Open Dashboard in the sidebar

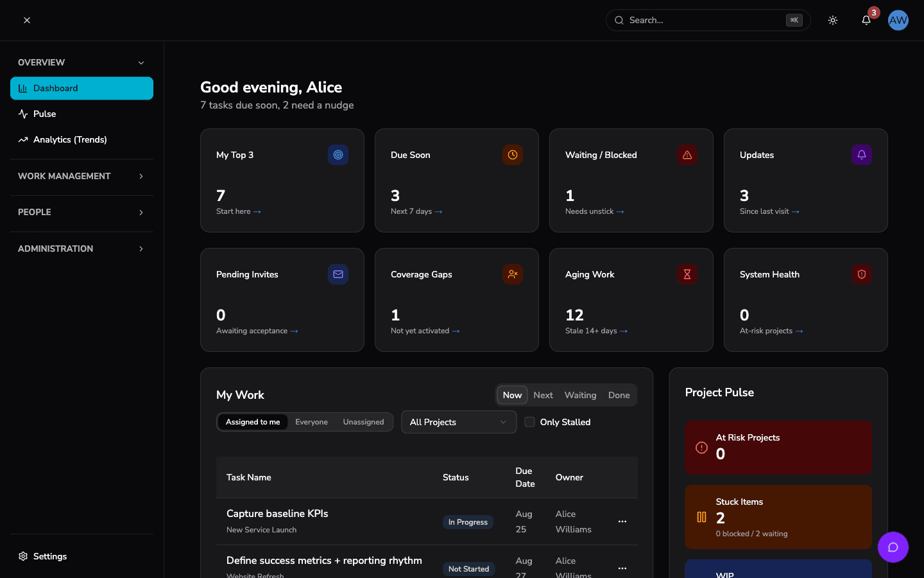click(81, 89)
